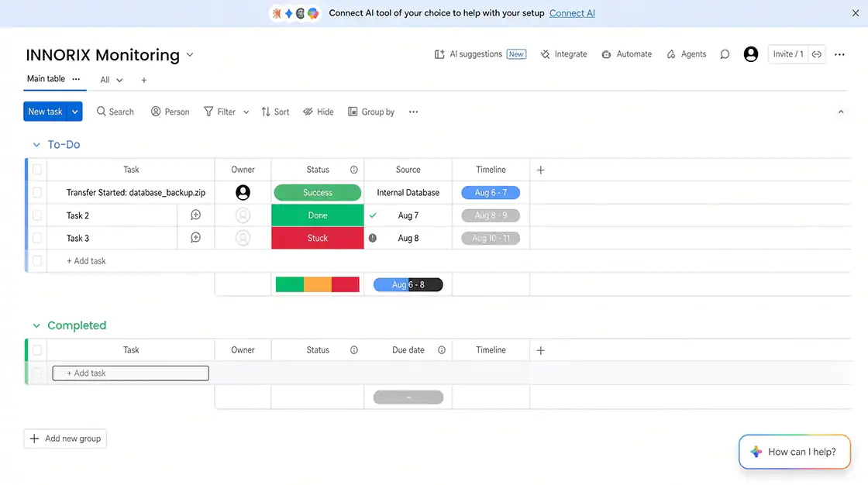Click Due date info icon in Completed
Viewport: 868px width, 485px height.
click(442, 350)
